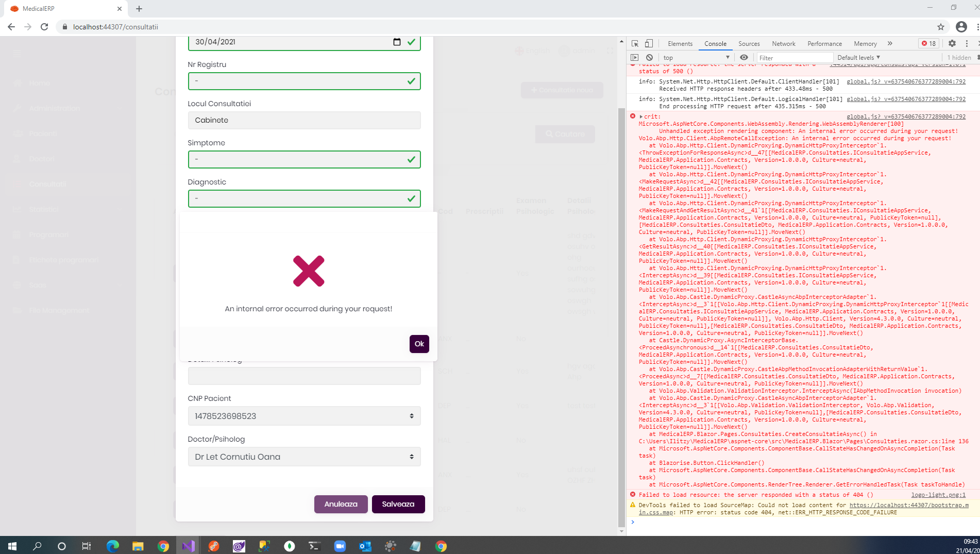The width and height of the screenshot is (980, 554).
Task: Click the DevTools inspect element icon
Action: (x=635, y=44)
